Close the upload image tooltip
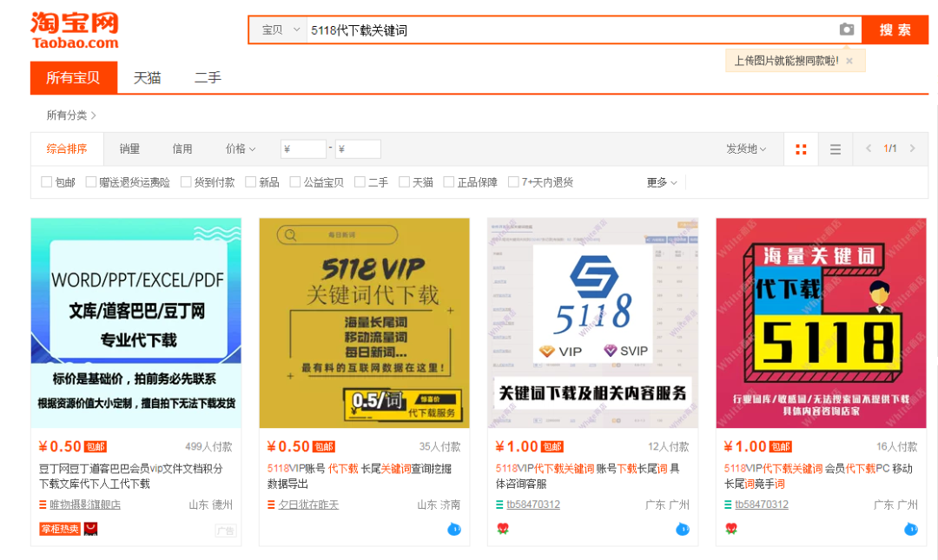Viewport: 938px width, 560px height. point(849,61)
